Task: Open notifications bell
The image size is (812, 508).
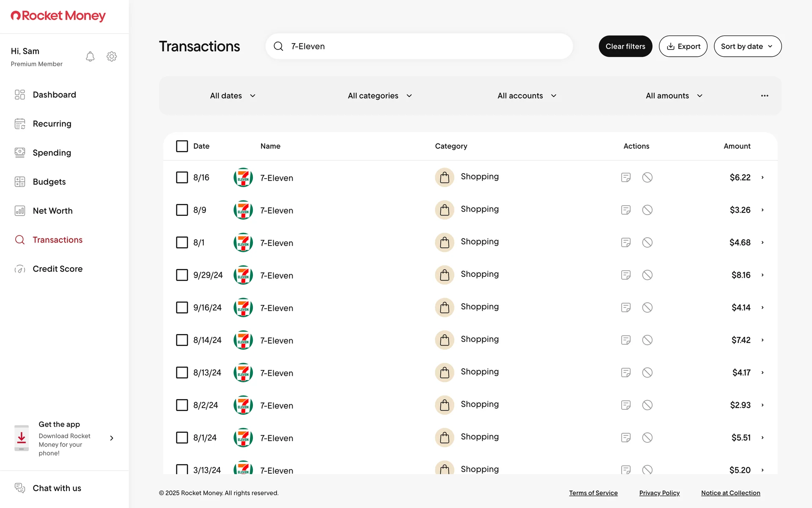Action: 90,56
